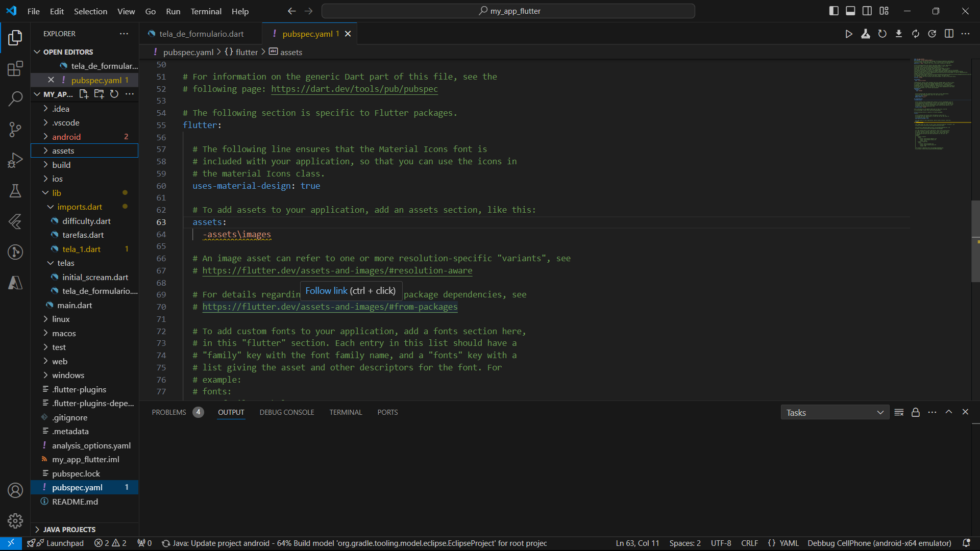Select device Debbug CellPhone in status bar

pyautogui.click(x=879, y=543)
